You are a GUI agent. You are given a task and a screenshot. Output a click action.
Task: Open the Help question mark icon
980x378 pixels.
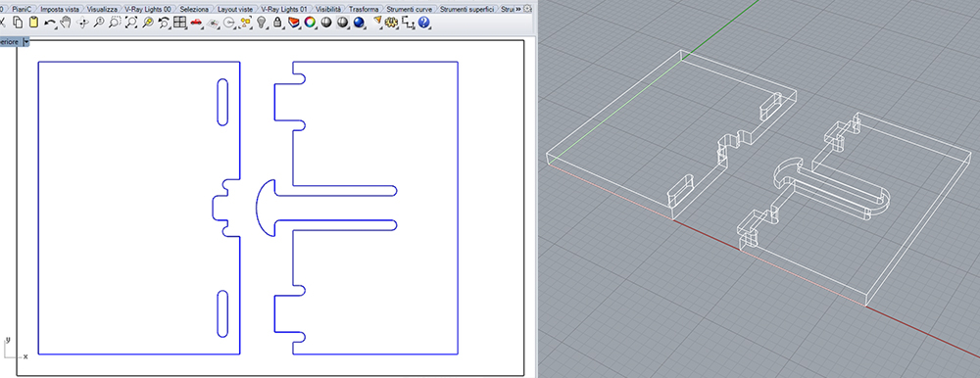pyautogui.click(x=423, y=24)
